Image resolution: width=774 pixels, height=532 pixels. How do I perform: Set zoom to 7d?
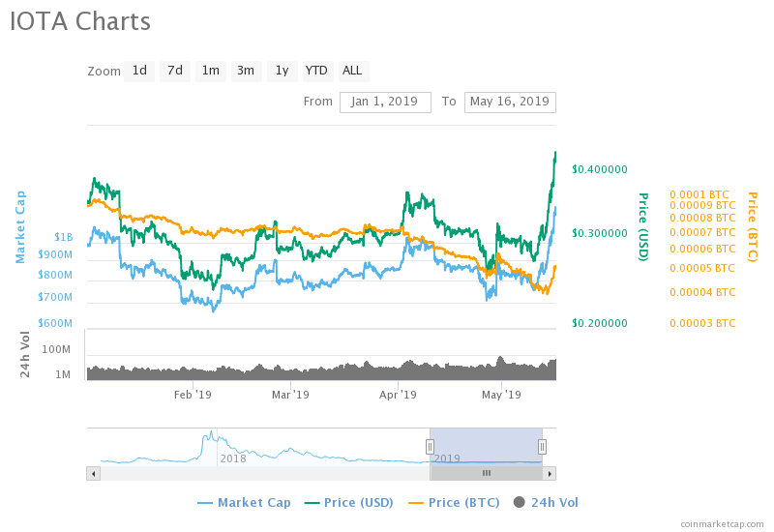coord(175,71)
